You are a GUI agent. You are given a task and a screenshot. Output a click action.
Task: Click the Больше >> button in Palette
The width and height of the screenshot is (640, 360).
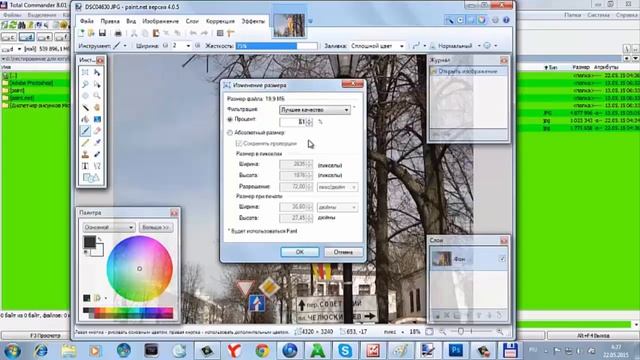[156, 227]
